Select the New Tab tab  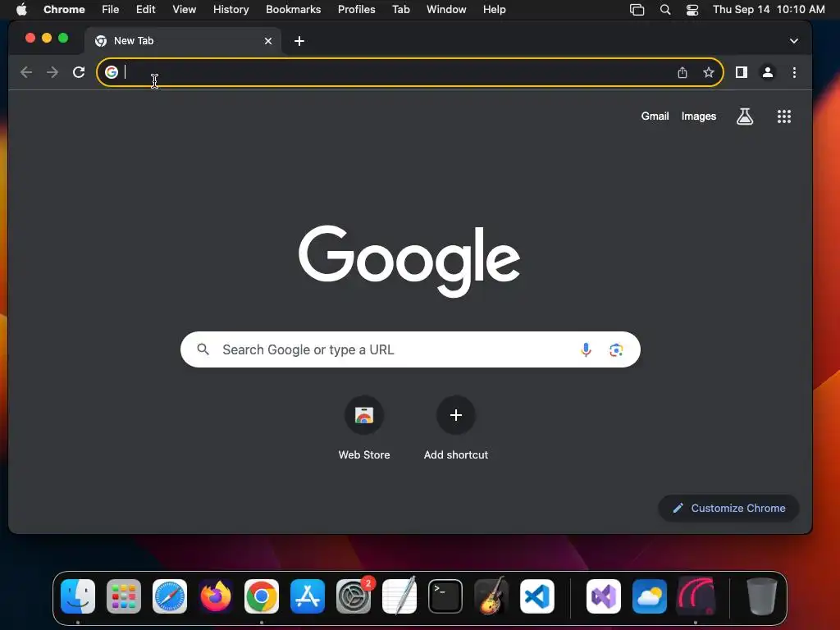coord(183,41)
